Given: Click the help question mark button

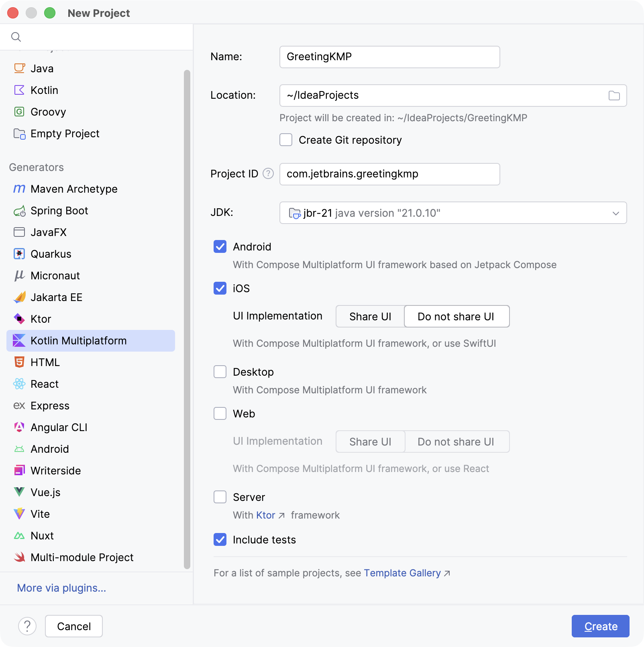Looking at the screenshot, I should tap(27, 626).
